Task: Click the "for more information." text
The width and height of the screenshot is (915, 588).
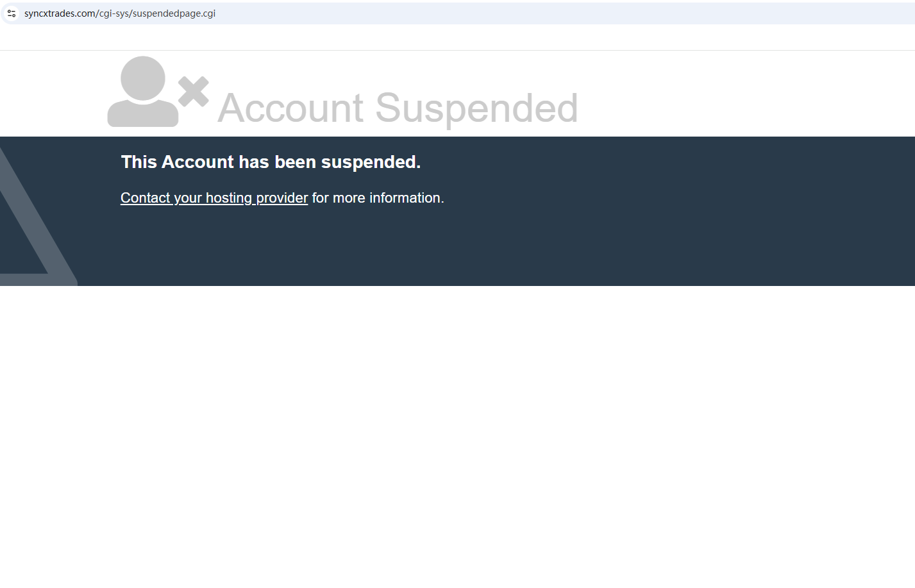Action: (x=378, y=198)
